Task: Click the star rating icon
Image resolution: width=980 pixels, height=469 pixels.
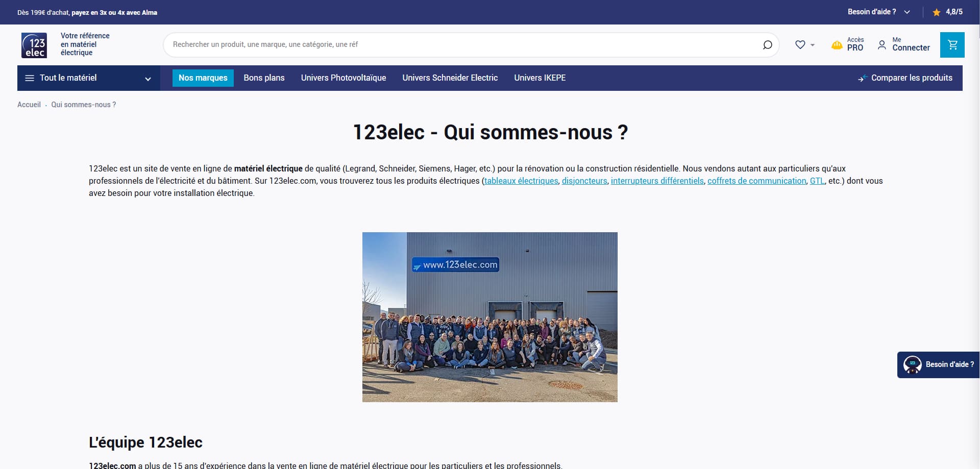Action: tap(937, 12)
